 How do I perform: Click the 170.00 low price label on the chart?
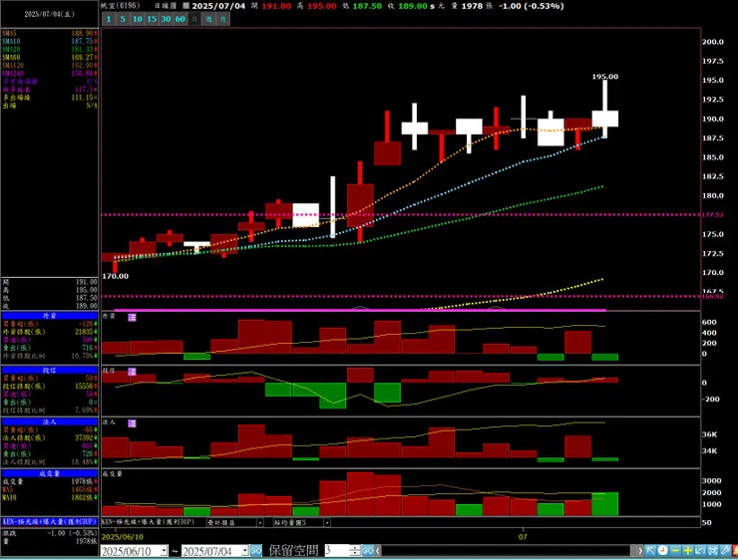[x=116, y=276]
